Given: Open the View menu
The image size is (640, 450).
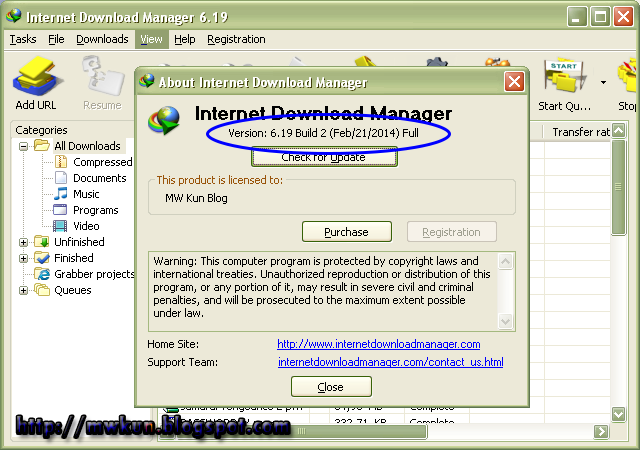Looking at the screenshot, I should tap(151, 39).
